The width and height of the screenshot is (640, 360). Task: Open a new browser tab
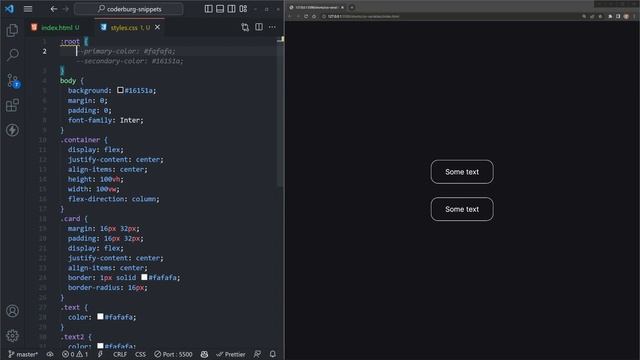pos(352,7)
